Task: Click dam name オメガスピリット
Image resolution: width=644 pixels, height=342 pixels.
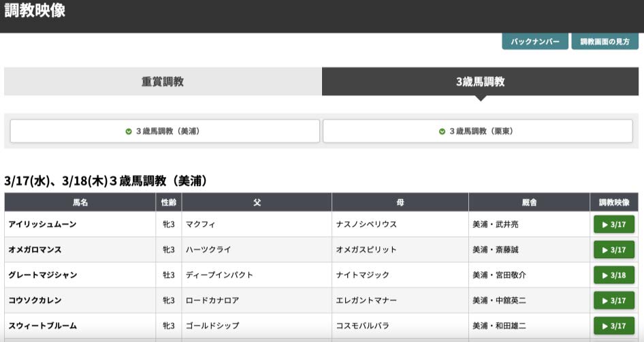Action: point(366,250)
